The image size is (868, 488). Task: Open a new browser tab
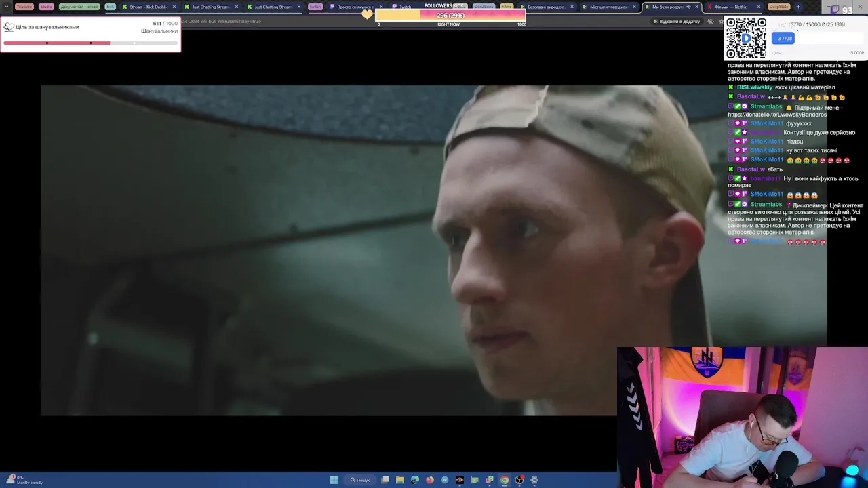click(x=798, y=7)
